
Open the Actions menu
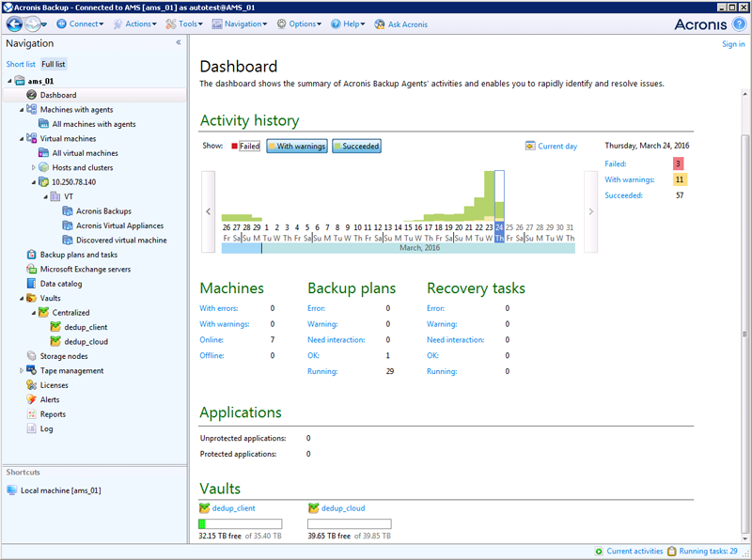click(134, 24)
